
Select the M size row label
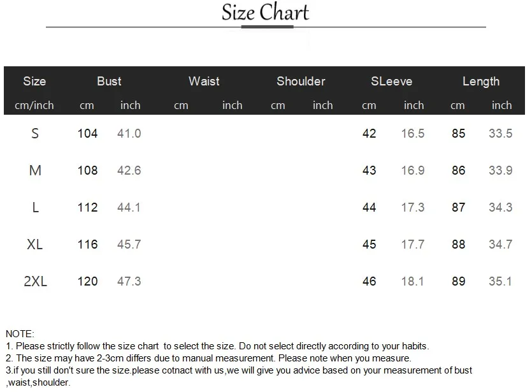35,170
